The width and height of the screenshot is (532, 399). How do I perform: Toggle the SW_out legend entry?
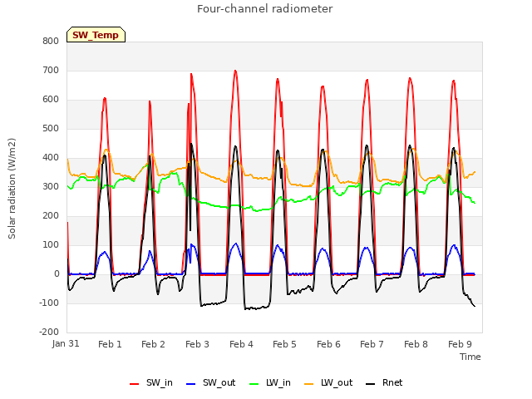[210, 382]
